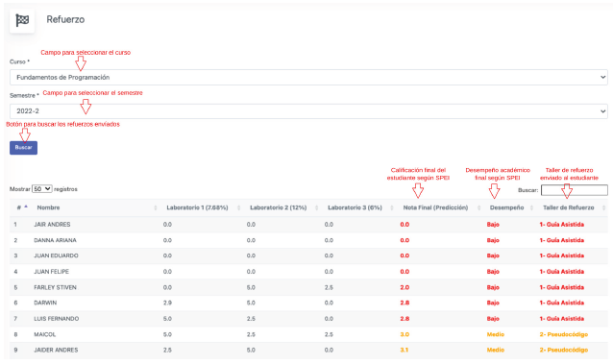Select the JAIR ANDRES row

click(x=308, y=225)
